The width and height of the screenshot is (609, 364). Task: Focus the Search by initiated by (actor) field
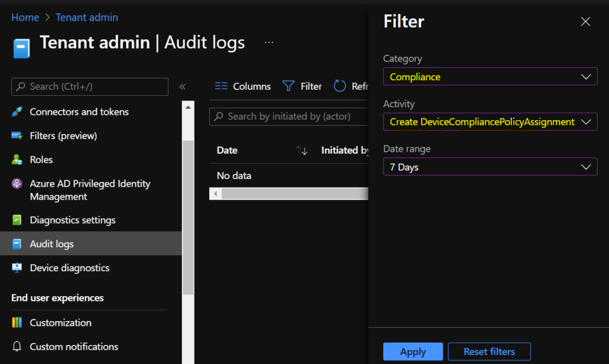(288, 117)
